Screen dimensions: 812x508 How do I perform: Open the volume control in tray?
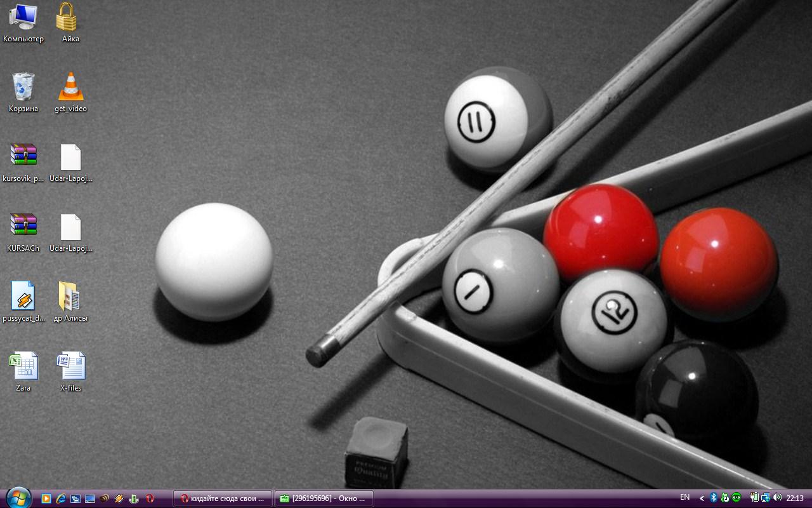click(x=777, y=498)
